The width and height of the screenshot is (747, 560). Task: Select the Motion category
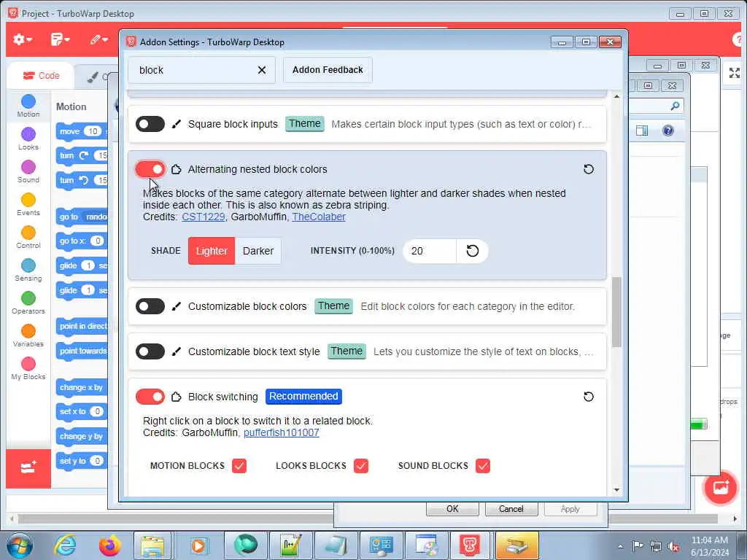[28, 106]
